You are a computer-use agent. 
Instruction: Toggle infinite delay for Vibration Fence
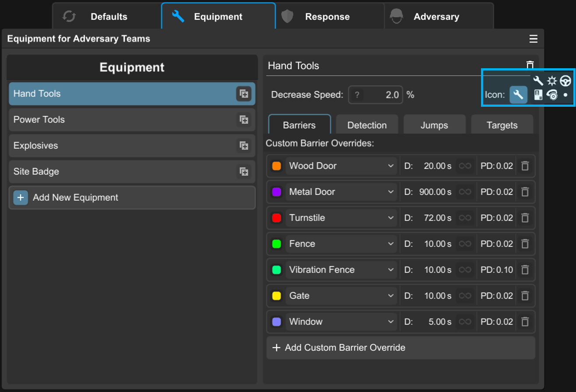pyautogui.click(x=465, y=269)
